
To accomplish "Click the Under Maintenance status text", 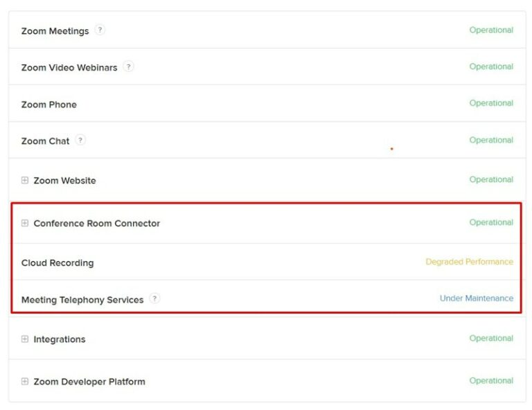I will (x=476, y=298).
